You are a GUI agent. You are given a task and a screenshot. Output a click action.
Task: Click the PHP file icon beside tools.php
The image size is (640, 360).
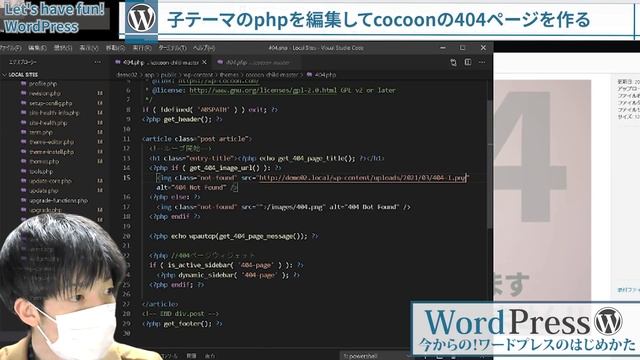(23, 171)
